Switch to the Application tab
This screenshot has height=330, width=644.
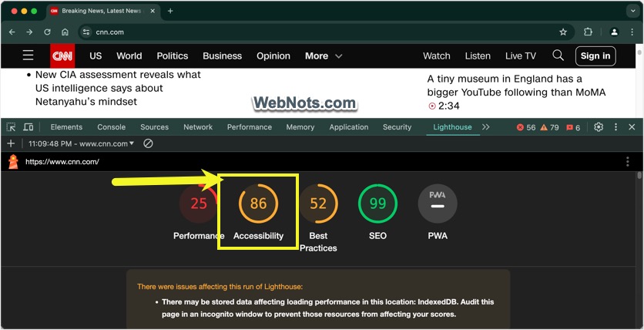(349, 127)
